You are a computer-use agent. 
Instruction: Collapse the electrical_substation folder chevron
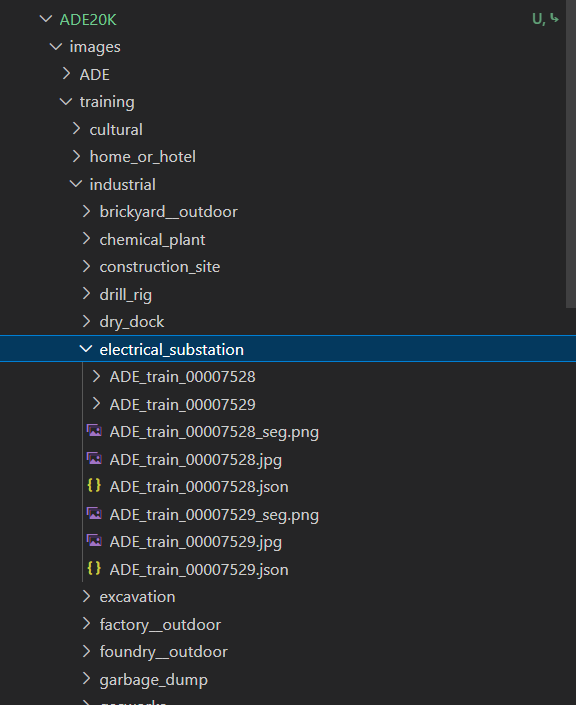(x=85, y=349)
